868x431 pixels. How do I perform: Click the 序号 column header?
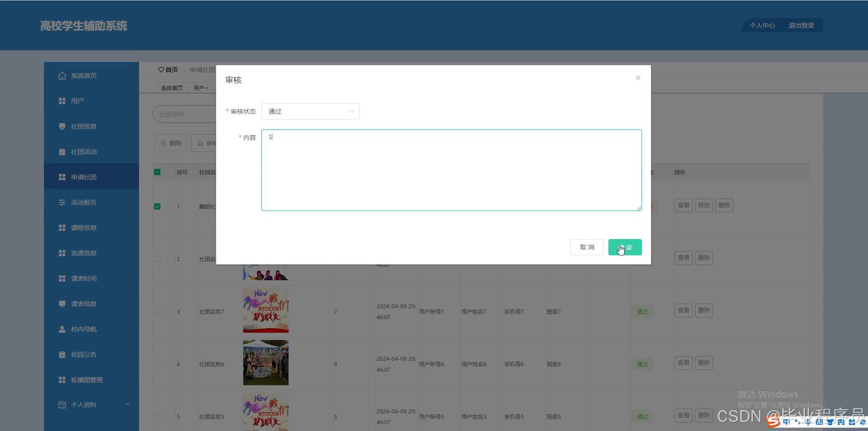[182, 172]
